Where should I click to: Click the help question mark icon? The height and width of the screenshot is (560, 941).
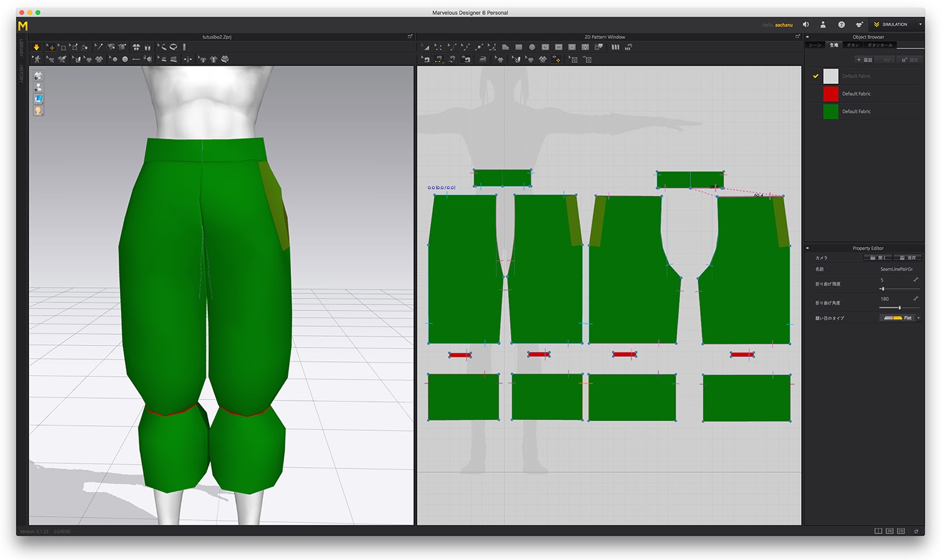[x=841, y=24]
